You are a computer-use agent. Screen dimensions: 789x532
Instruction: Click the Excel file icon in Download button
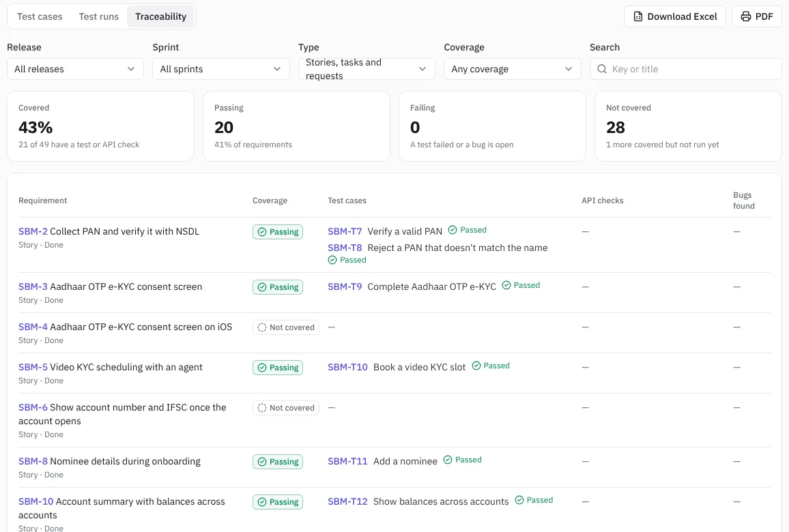(x=637, y=16)
